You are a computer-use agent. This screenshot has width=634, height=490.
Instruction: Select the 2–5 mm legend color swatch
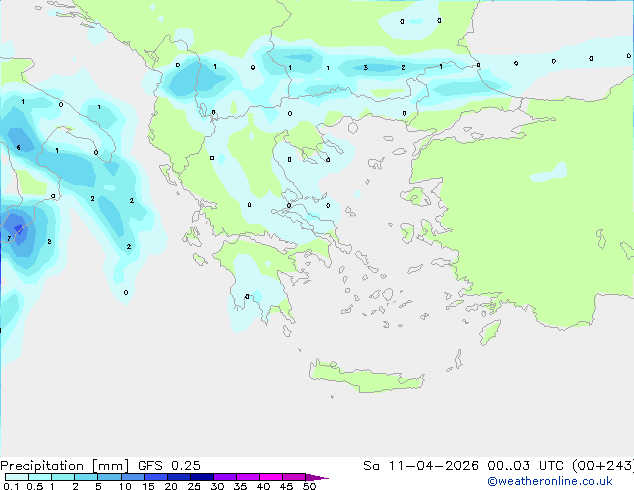[x=86, y=477]
